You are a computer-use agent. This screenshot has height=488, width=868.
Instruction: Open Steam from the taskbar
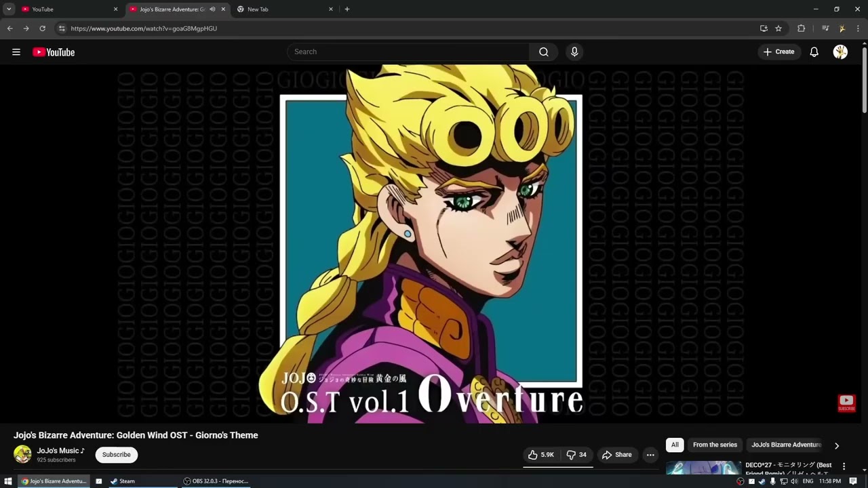[142, 481]
